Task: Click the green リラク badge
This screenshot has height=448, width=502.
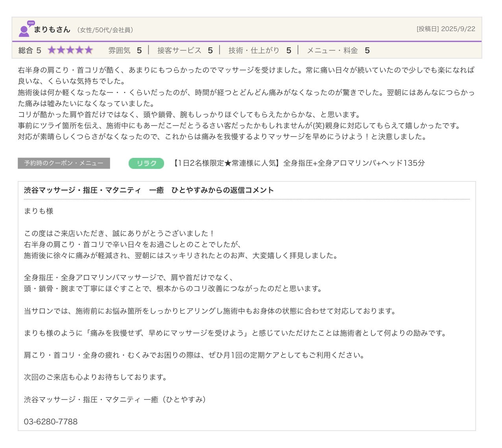Action: 146,163
